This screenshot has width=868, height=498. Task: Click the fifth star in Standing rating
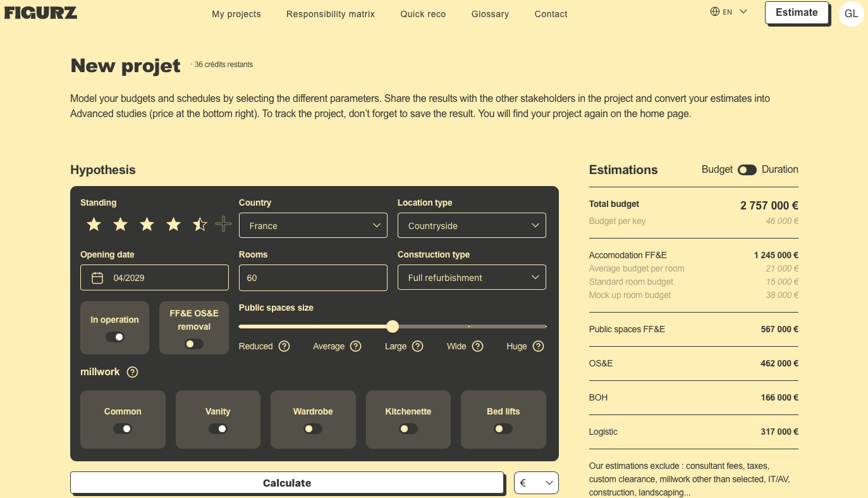(199, 224)
